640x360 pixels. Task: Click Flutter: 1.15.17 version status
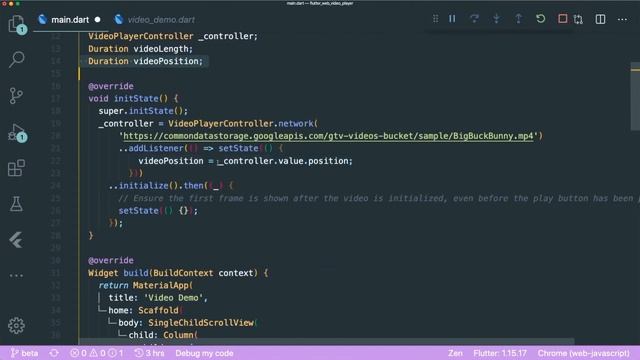tap(500, 353)
